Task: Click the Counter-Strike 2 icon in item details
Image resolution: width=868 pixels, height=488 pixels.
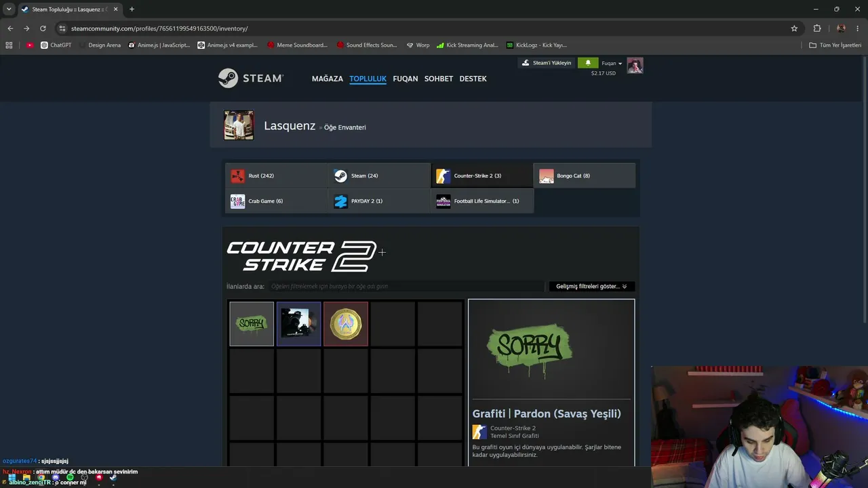Action: [x=479, y=432]
